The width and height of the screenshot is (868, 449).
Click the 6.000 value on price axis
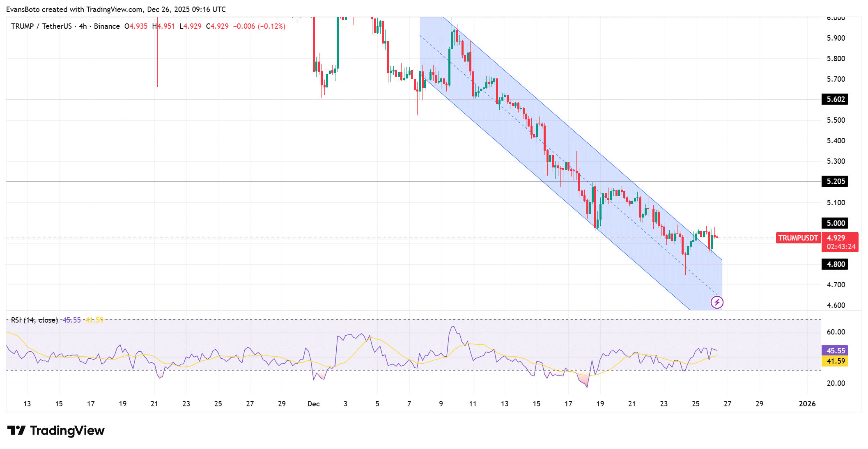pyautogui.click(x=836, y=18)
